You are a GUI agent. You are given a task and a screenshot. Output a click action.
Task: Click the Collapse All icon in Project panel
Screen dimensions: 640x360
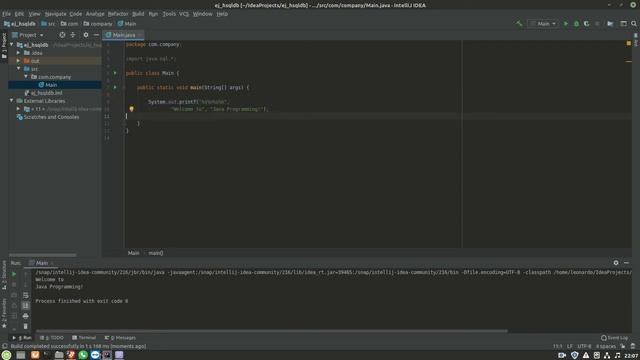pyautogui.click(x=73, y=35)
